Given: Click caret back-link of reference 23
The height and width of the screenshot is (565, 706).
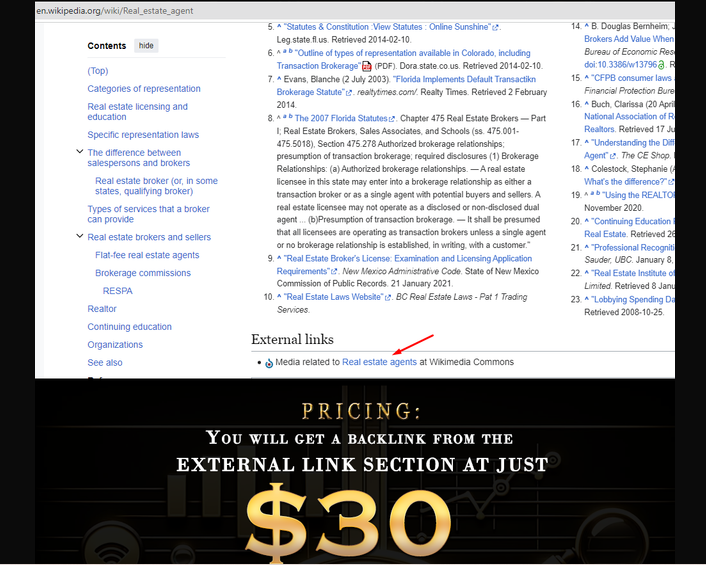Looking at the screenshot, I should click(587, 299).
